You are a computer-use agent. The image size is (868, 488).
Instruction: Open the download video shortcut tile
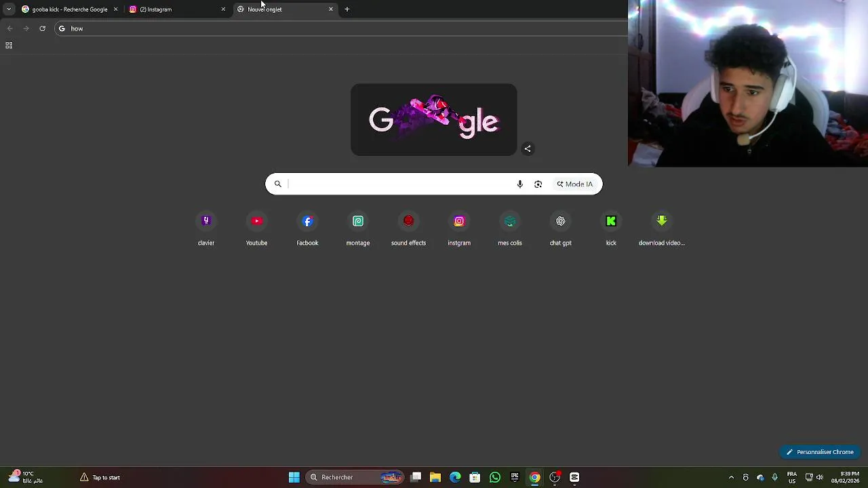tap(662, 228)
